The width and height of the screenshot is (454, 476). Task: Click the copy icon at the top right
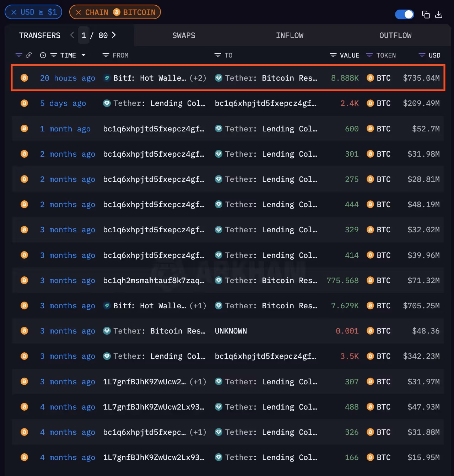point(426,15)
